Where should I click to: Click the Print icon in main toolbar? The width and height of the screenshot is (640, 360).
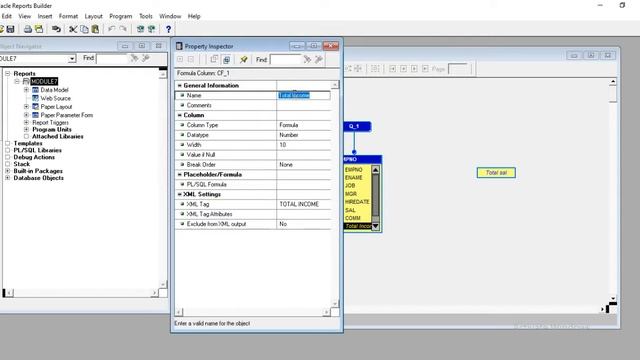tap(28, 29)
